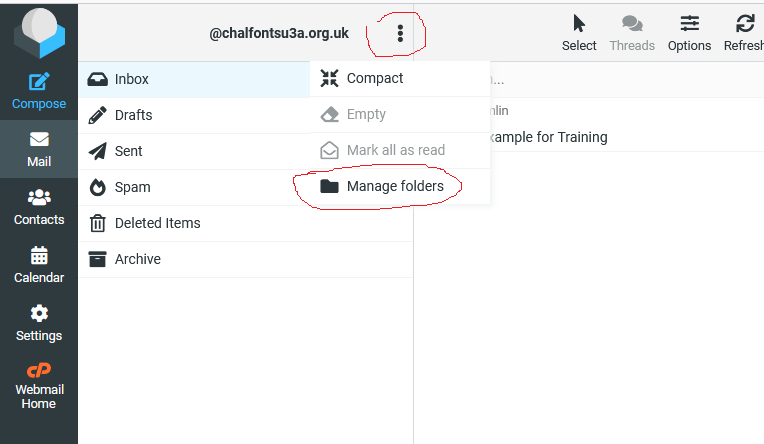Open the Drafts folder
This screenshot has width=764, height=444.
coord(133,115)
